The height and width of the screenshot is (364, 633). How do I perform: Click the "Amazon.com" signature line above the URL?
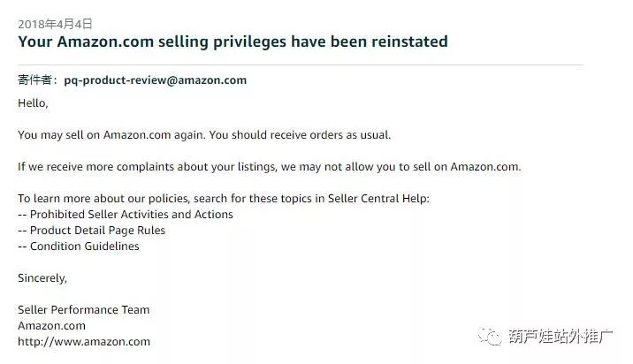click(52, 326)
